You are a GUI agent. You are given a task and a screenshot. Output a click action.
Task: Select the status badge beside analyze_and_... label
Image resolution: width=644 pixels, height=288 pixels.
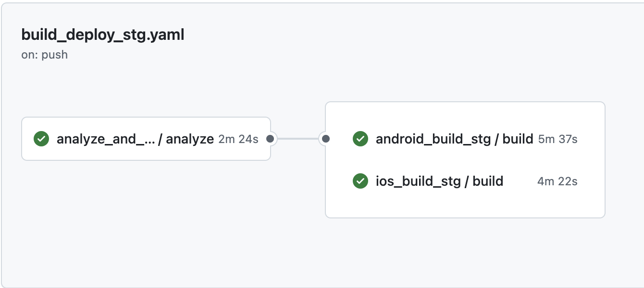[x=41, y=139]
